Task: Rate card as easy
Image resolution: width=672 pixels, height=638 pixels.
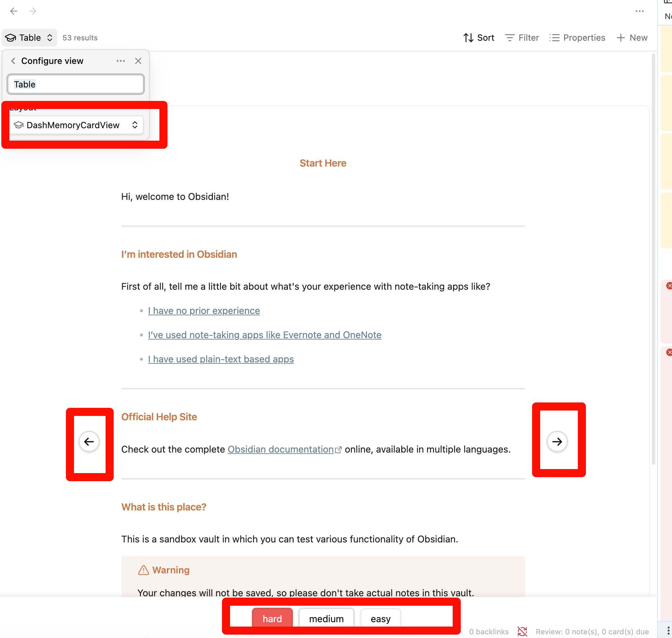Action: 380,618
